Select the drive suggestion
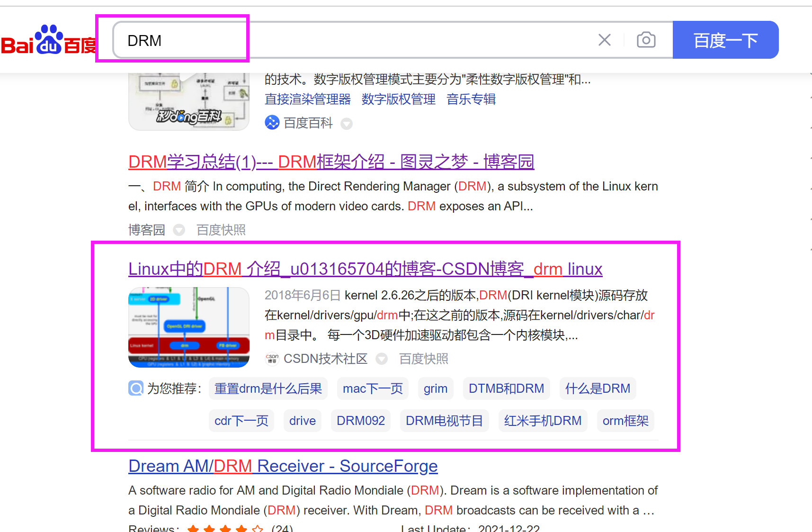 (303, 421)
